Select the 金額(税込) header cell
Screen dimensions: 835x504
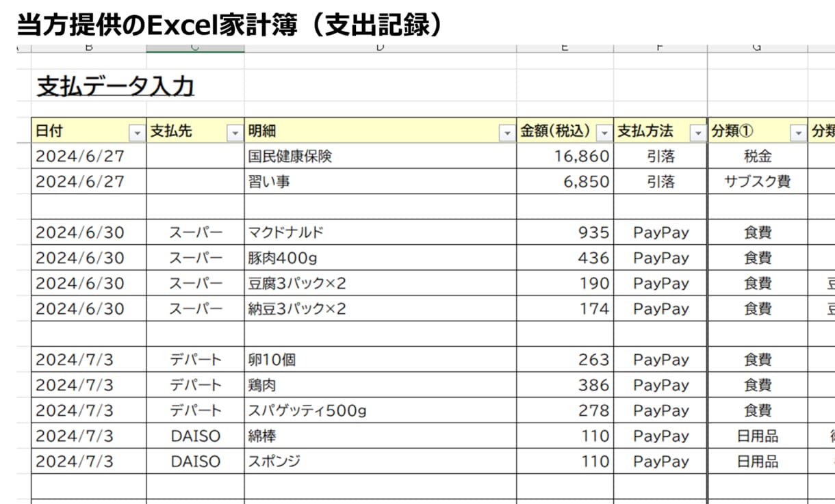coord(565,131)
